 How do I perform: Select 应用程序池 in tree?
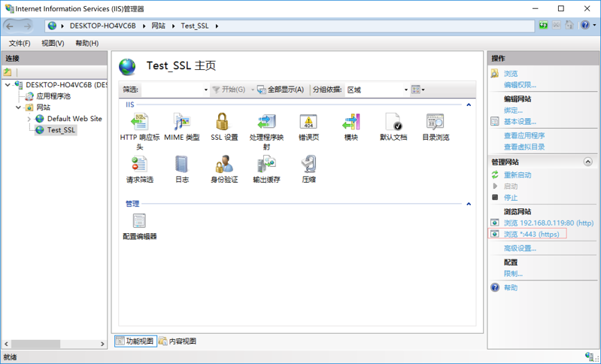(53, 96)
